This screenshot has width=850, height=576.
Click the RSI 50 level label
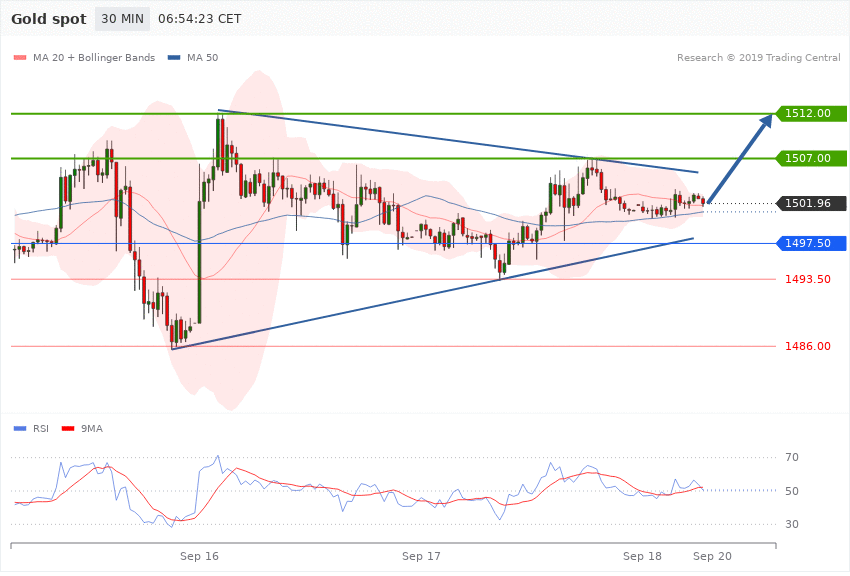tap(792, 491)
